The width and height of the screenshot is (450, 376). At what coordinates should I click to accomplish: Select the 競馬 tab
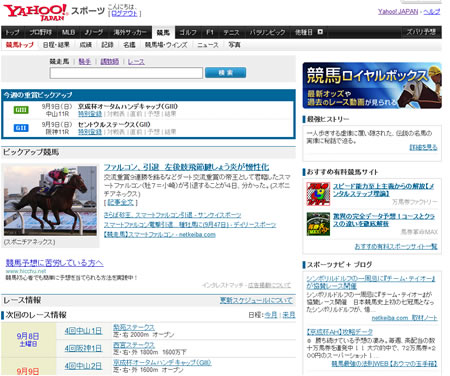(163, 32)
